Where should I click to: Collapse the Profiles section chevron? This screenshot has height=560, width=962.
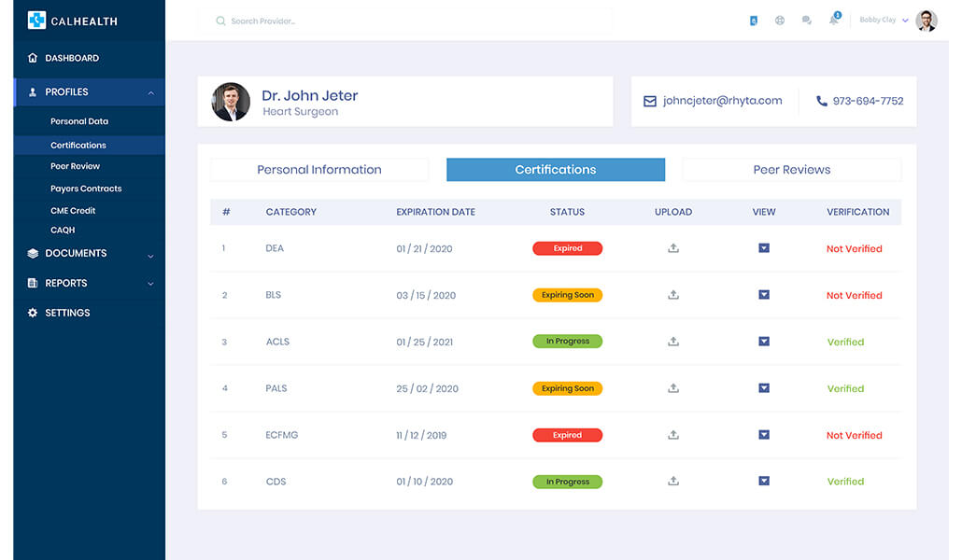(150, 91)
